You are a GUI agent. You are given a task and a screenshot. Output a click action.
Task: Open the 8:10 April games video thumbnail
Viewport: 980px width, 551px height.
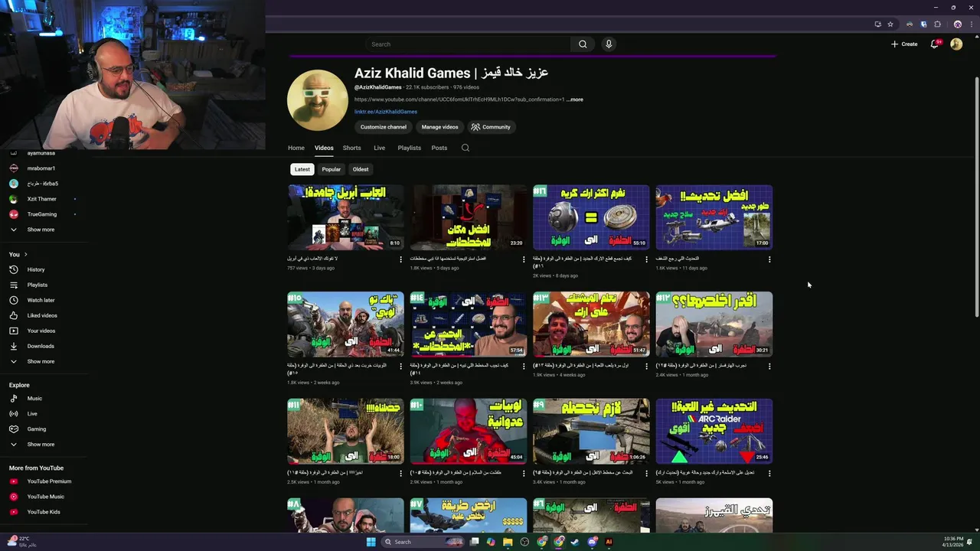[x=345, y=217]
